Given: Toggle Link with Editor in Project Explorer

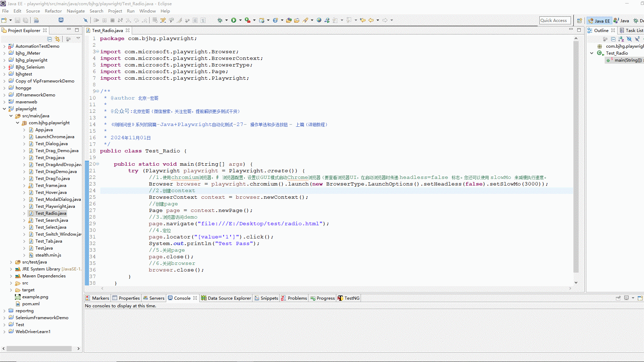Looking at the screenshot, I should pos(57,39).
